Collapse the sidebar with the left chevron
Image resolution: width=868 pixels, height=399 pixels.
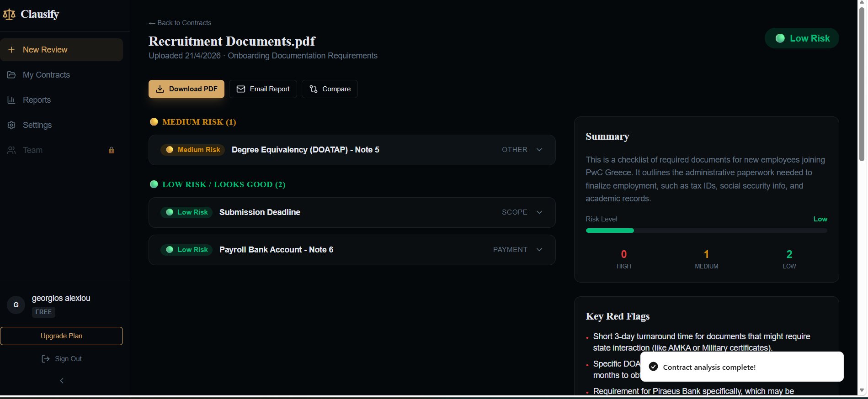click(62, 381)
